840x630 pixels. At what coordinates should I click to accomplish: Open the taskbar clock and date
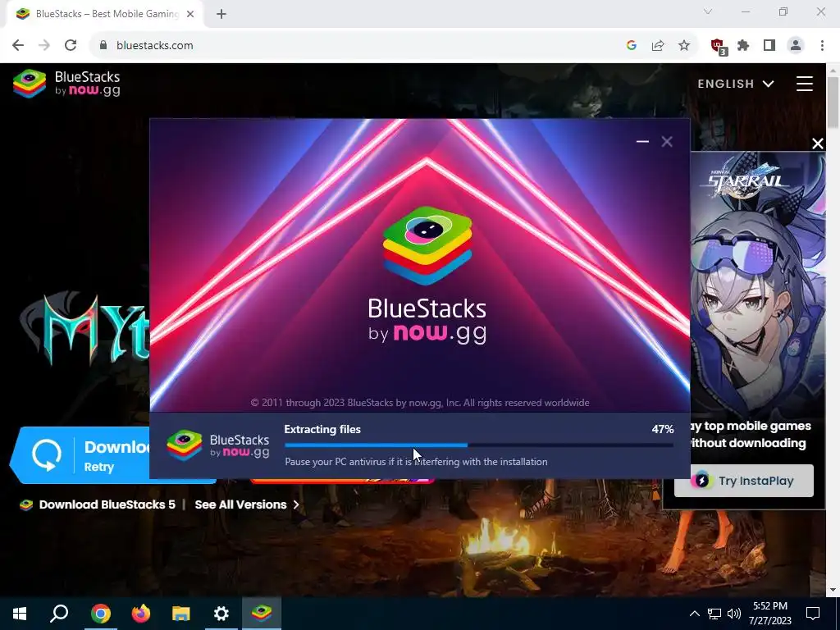pos(769,614)
